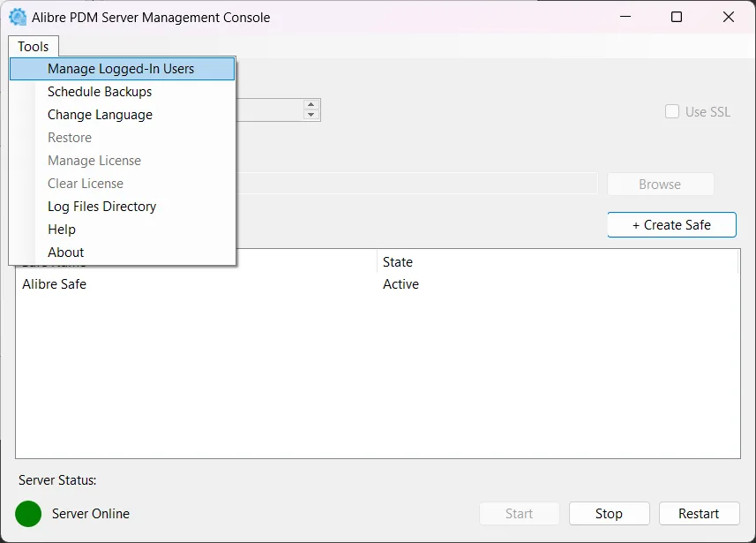Viewport: 756px width, 543px height.
Task: Maximize the Management Console window
Action: [x=677, y=17]
